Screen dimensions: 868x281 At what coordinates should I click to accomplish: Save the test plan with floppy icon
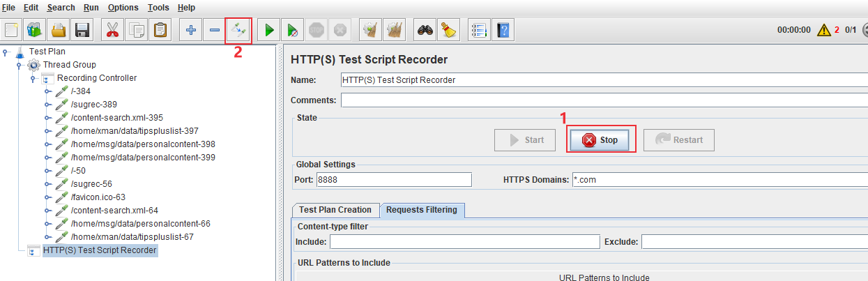click(82, 30)
